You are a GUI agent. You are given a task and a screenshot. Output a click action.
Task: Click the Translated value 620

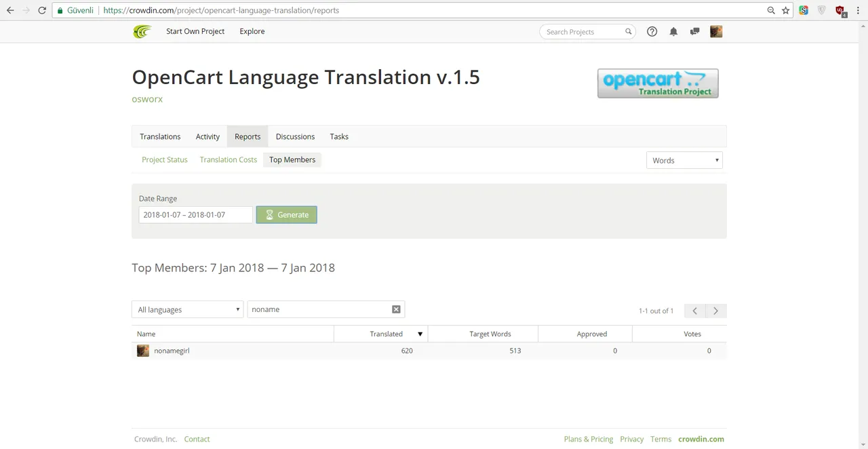click(407, 351)
